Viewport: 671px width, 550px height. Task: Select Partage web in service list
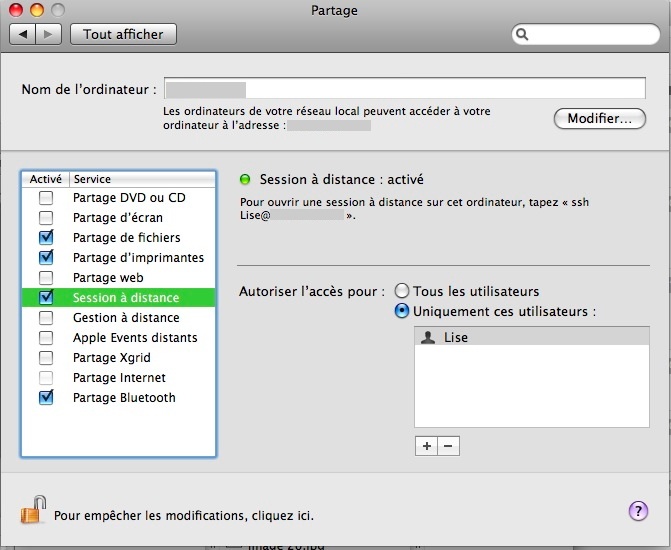pyautogui.click(x=108, y=278)
